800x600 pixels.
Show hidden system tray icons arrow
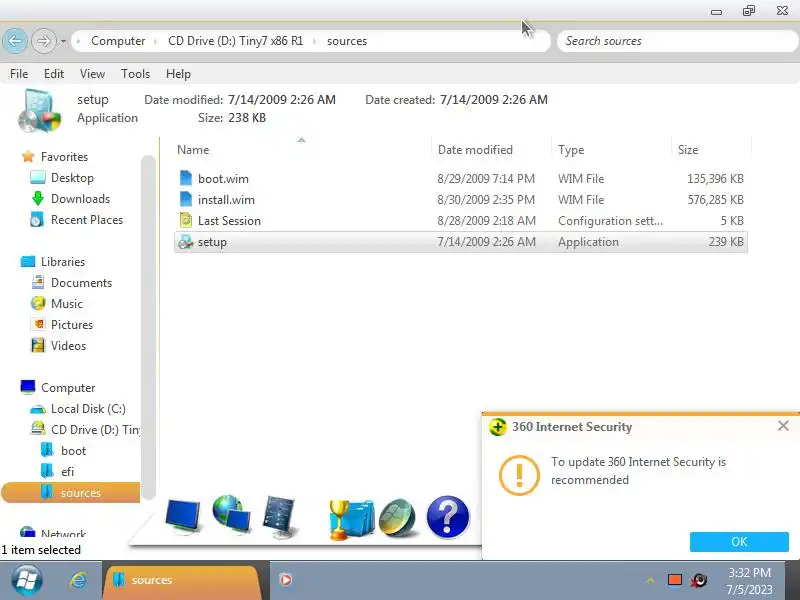click(x=650, y=580)
